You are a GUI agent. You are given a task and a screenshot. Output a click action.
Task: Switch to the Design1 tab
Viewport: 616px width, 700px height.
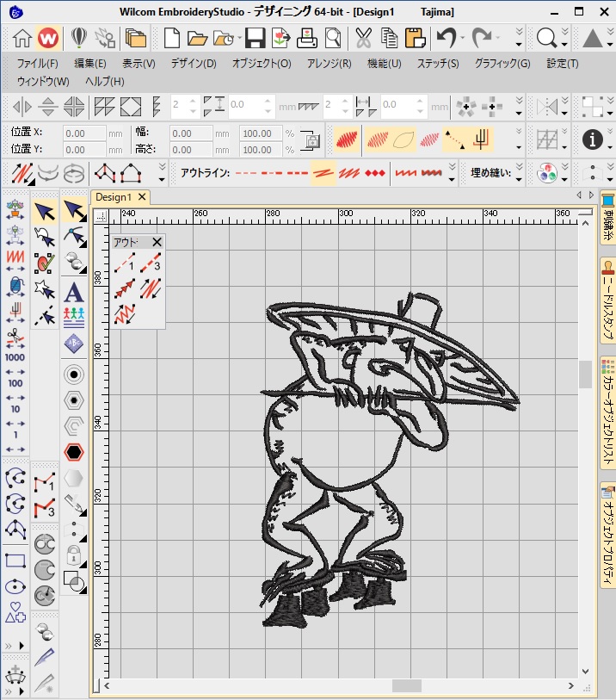coord(114,197)
